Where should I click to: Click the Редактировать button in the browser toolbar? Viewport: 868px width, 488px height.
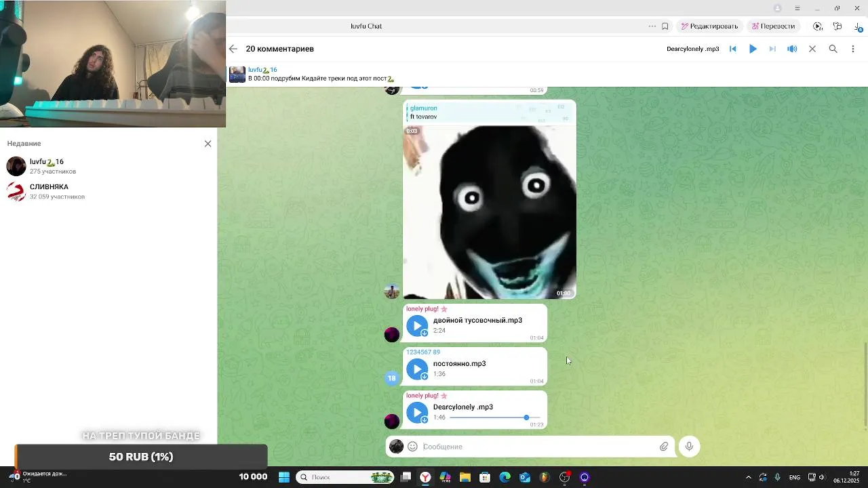pos(709,26)
